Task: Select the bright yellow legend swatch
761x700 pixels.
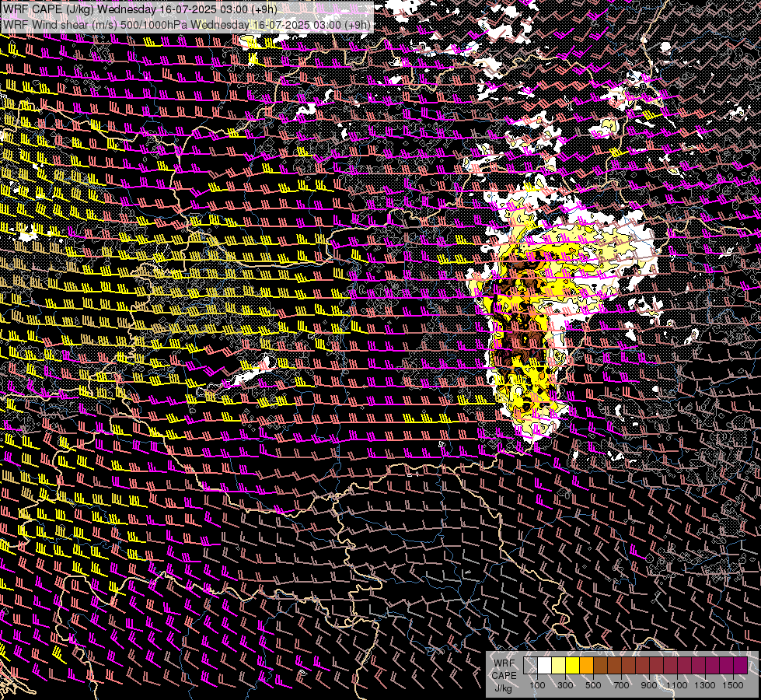Action: (x=573, y=665)
